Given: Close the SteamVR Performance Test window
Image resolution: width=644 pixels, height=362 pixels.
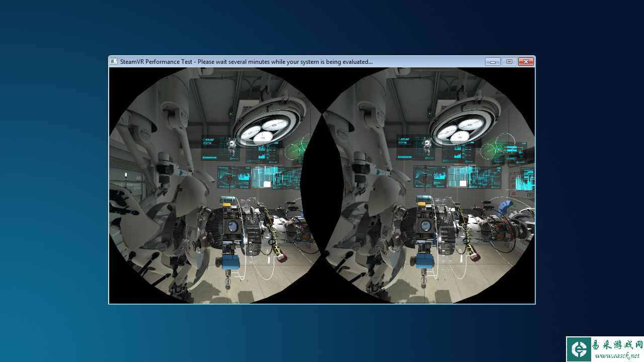Looking at the screenshot, I should coord(526,62).
